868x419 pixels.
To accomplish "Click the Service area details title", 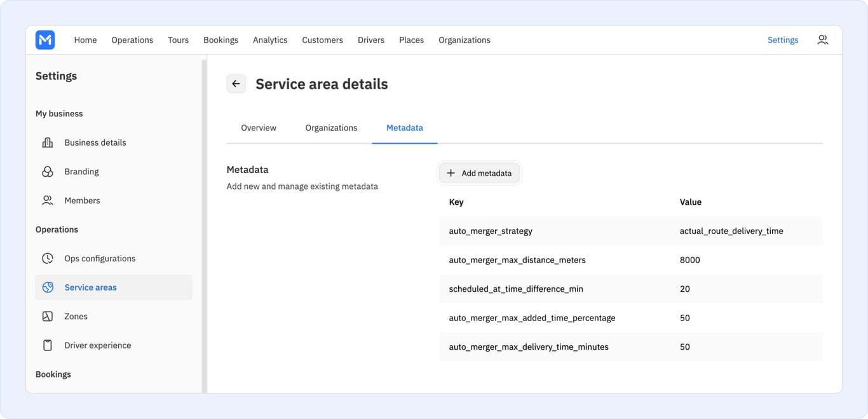I will 322,84.
